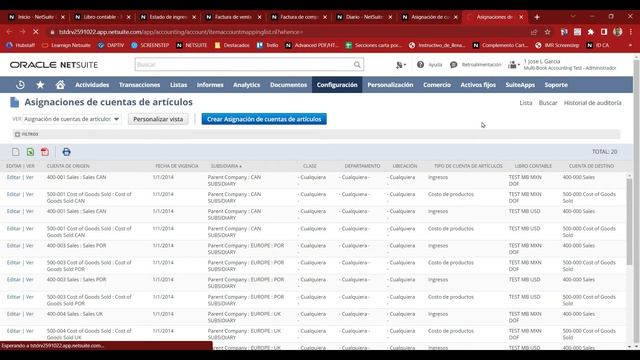Toggle the browser side panel icon
Screen dimensions: 640x360
point(604,32)
